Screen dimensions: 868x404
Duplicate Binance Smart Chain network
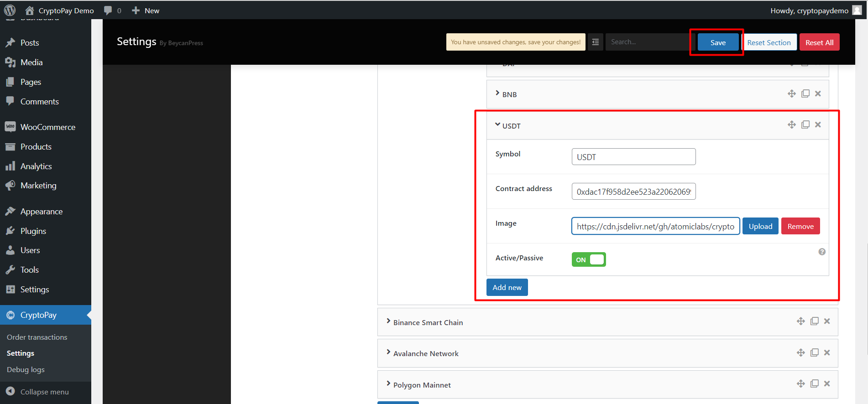815,321
